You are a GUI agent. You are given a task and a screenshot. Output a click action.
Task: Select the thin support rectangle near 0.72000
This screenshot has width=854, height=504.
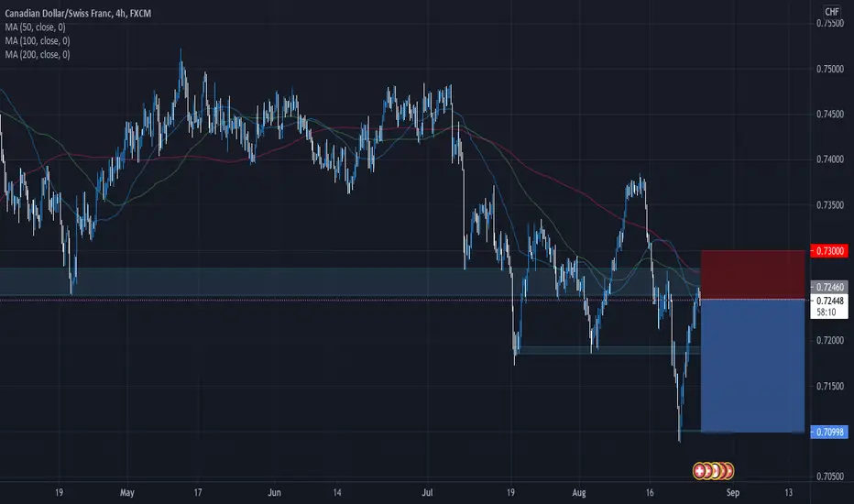pyautogui.click(x=609, y=350)
